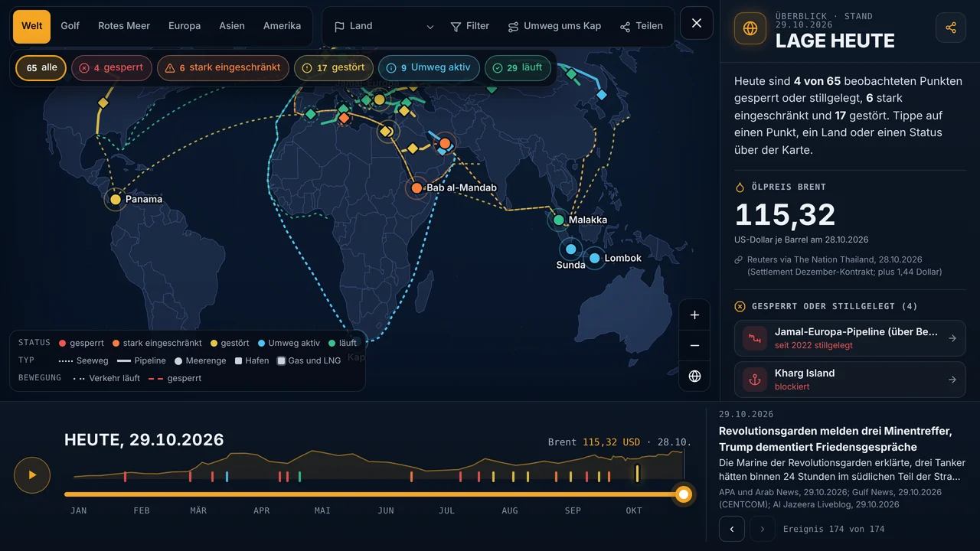This screenshot has width=980, height=551.
Task: Switch to the Rotes Meer tab
Action: 124,26
